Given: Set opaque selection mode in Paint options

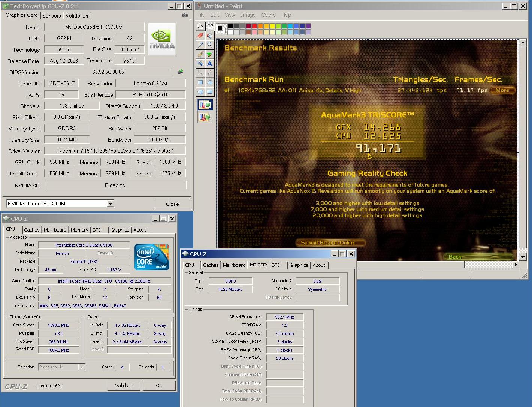Looking at the screenshot, I should tap(205, 105).
